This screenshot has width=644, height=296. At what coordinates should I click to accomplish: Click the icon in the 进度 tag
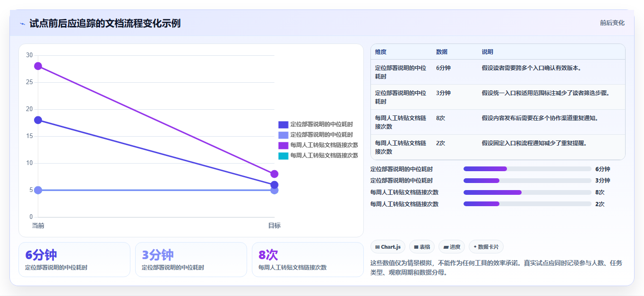pos(446,247)
